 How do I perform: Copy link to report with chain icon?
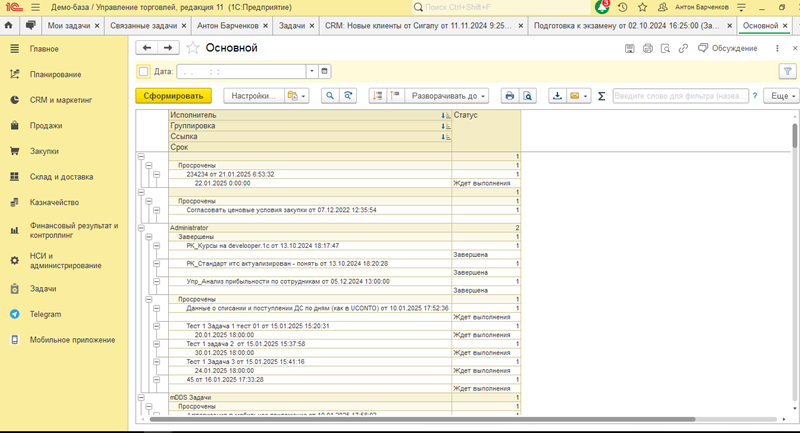pos(682,48)
